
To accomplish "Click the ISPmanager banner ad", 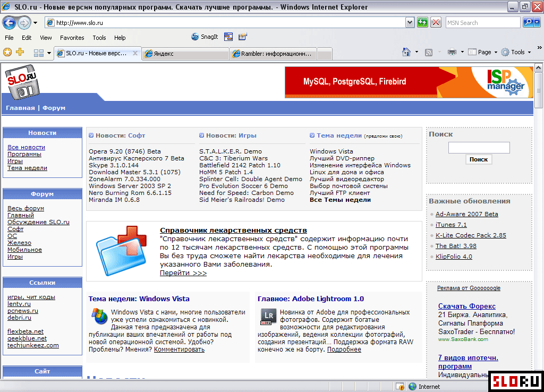I will 409,82.
